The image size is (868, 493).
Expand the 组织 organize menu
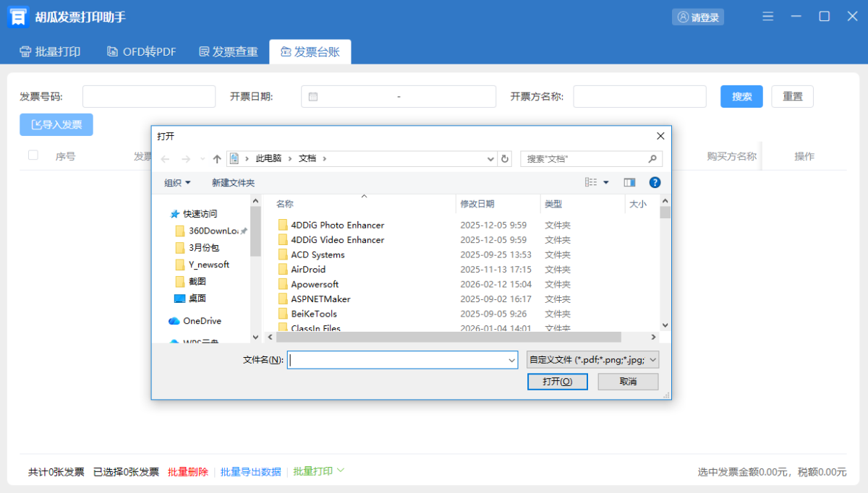(x=177, y=183)
